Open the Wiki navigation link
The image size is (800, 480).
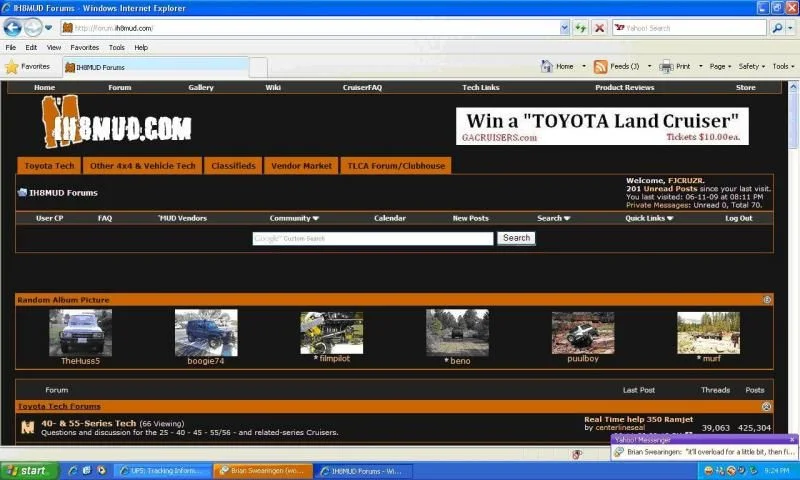point(273,88)
